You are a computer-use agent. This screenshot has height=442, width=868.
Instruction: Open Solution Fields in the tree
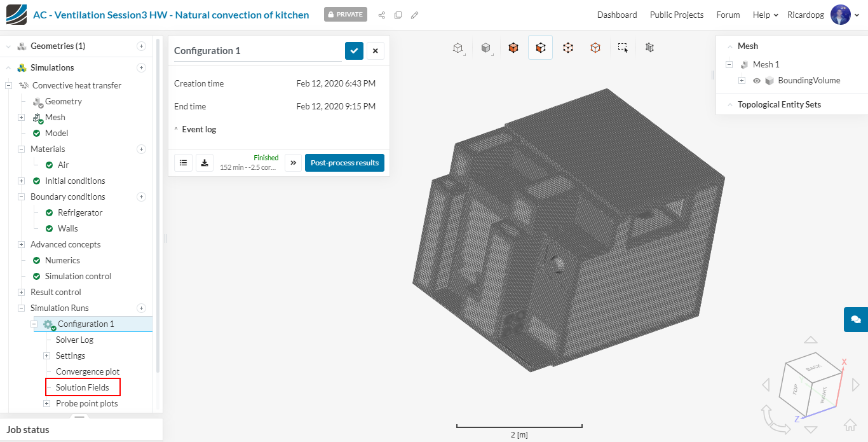pyautogui.click(x=83, y=387)
